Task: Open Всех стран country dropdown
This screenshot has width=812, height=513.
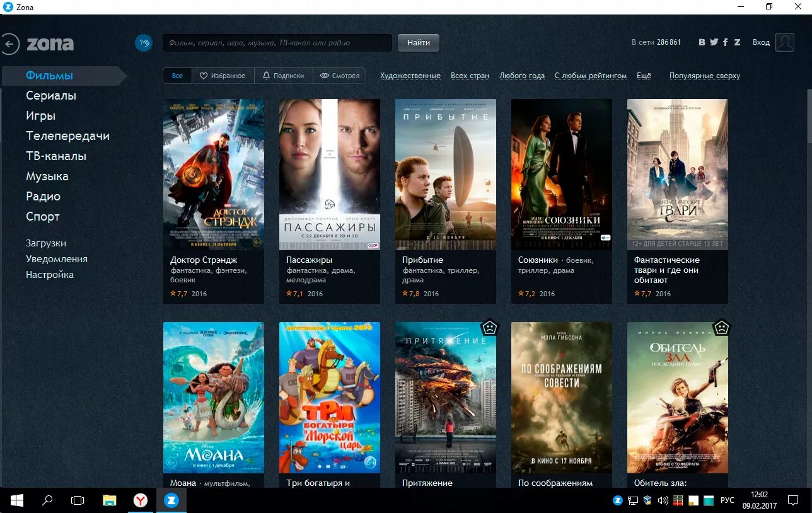Action: pos(470,76)
